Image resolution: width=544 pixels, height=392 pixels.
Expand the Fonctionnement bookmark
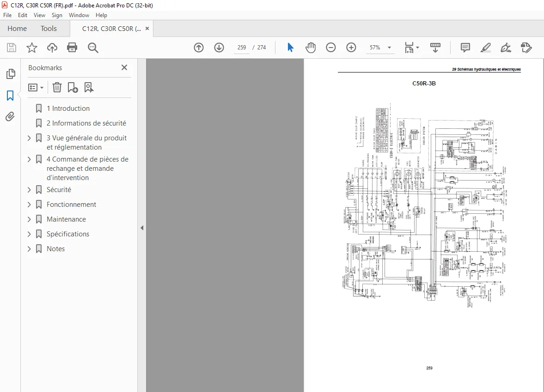coord(29,205)
